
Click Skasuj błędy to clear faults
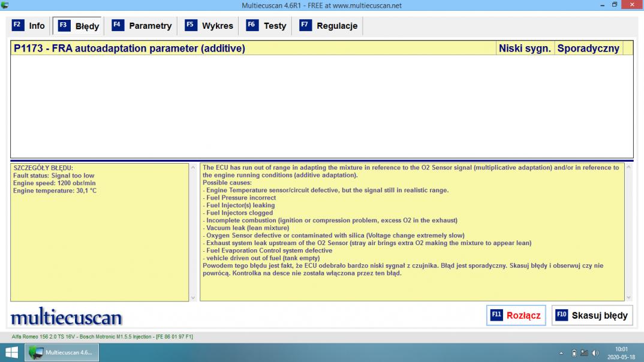pyautogui.click(x=592, y=315)
